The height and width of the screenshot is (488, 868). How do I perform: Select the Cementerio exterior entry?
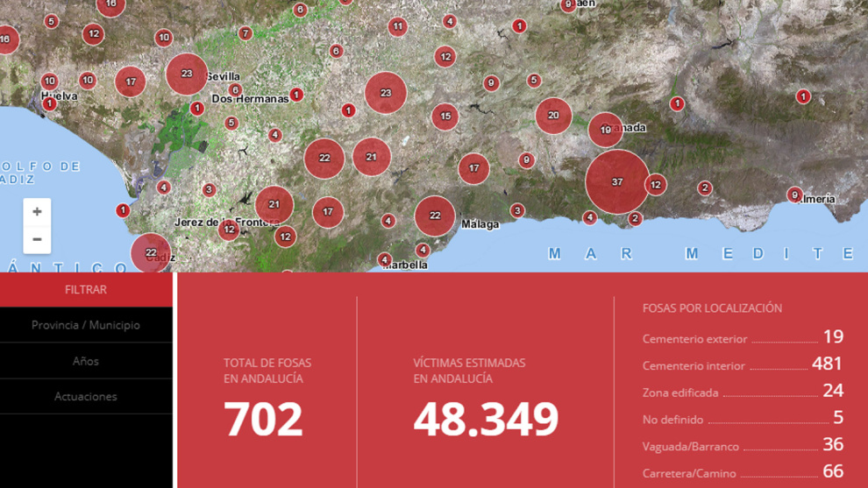click(x=742, y=338)
